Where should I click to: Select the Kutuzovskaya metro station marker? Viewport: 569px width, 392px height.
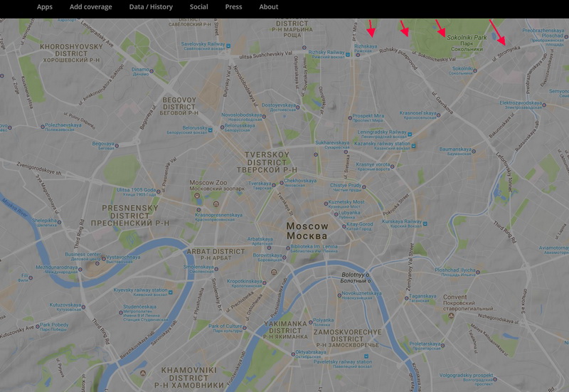(x=83, y=307)
